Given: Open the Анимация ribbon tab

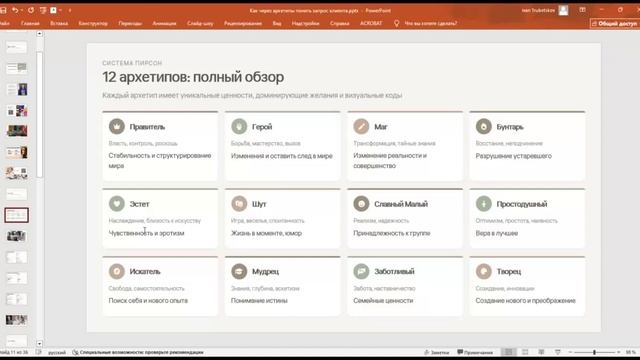Looking at the screenshot, I should coord(164,23).
